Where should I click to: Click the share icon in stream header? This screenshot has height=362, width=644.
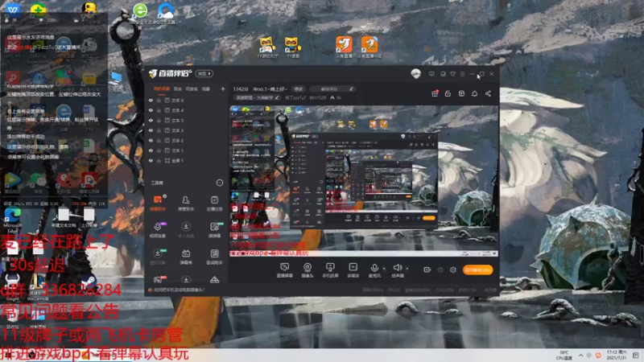tap(488, 93)
